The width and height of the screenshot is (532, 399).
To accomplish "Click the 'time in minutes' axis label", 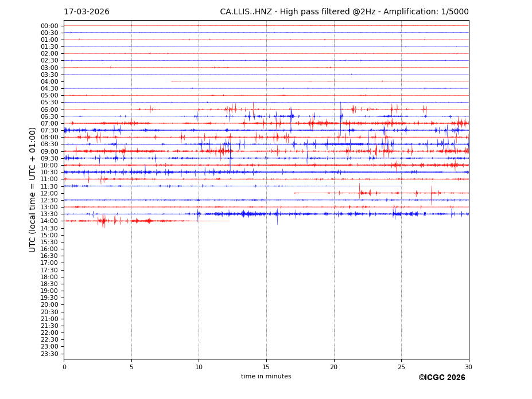I will click(x=266, y=377).
